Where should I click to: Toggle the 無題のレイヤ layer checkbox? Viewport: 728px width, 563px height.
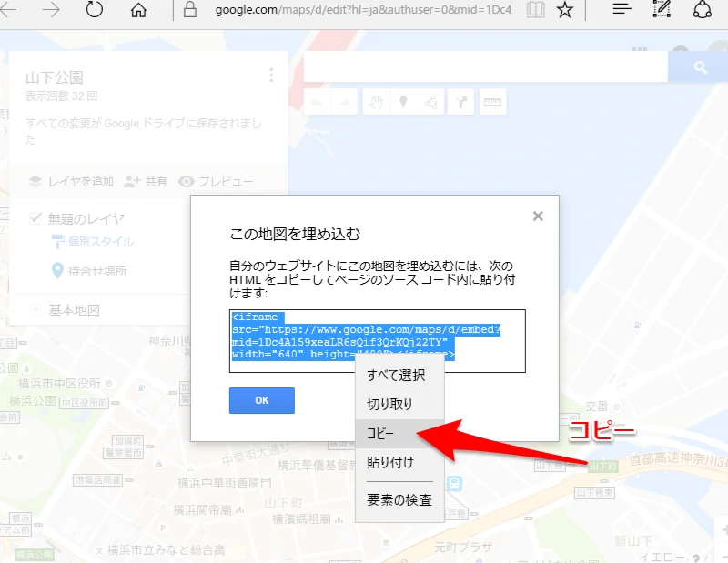click(x=35, y=216)
